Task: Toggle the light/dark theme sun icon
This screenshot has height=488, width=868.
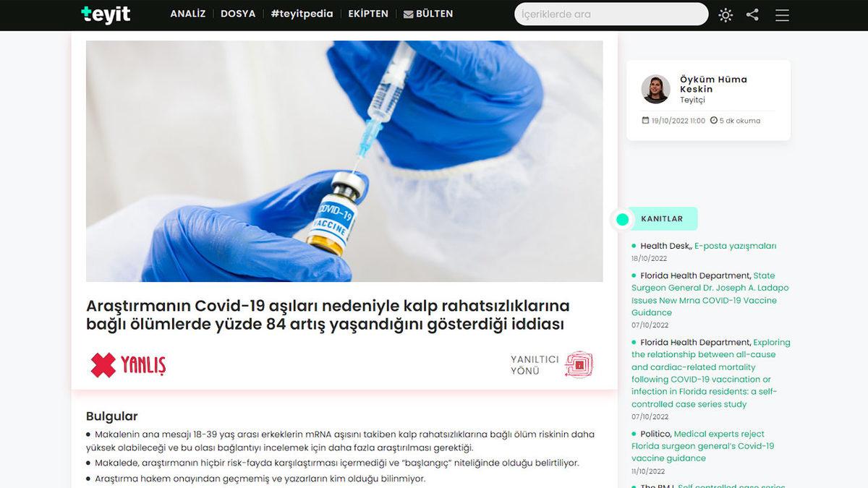Action: (726, 14)
